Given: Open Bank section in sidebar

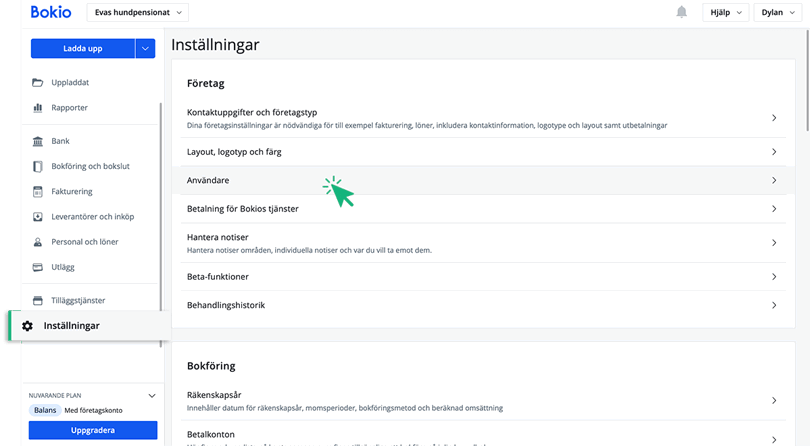Looking at the screenshot, I should 60,141.
